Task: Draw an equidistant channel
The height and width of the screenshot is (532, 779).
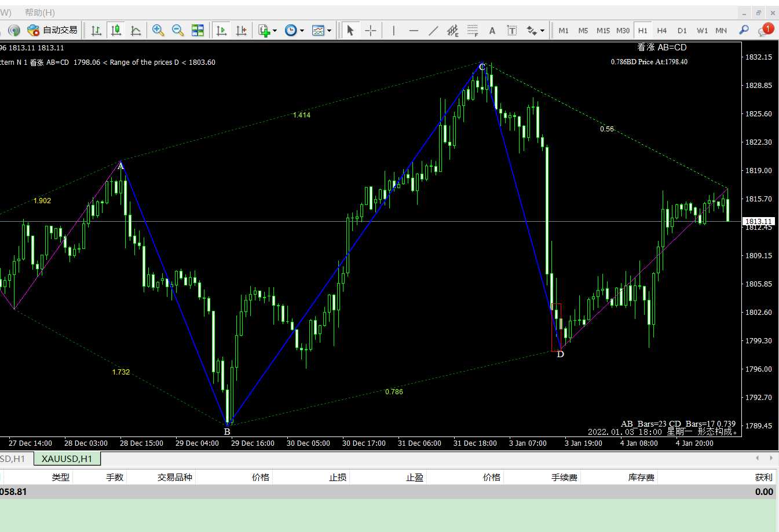Action: click(x=453, y=31)
